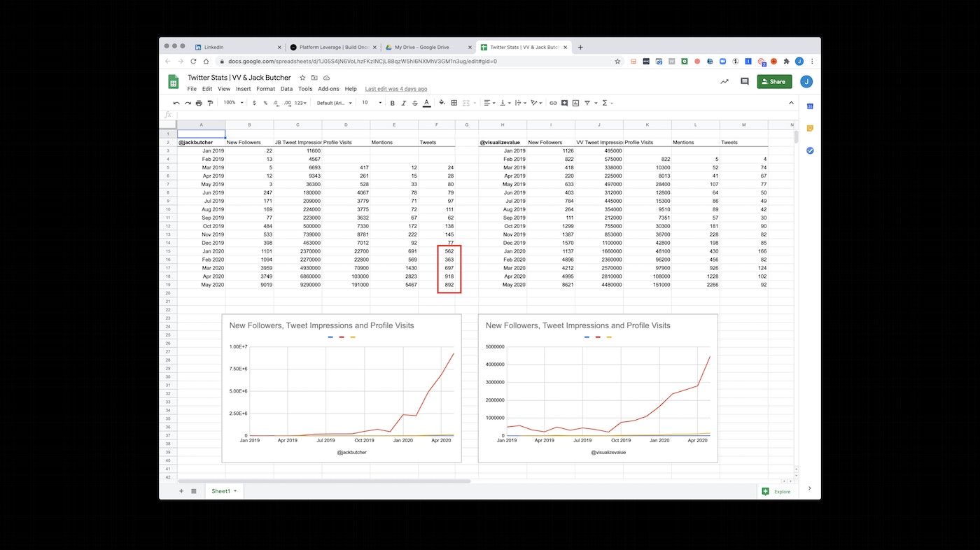Open the Insert menu
Viewport: 980px width, 550px height.
243,89
